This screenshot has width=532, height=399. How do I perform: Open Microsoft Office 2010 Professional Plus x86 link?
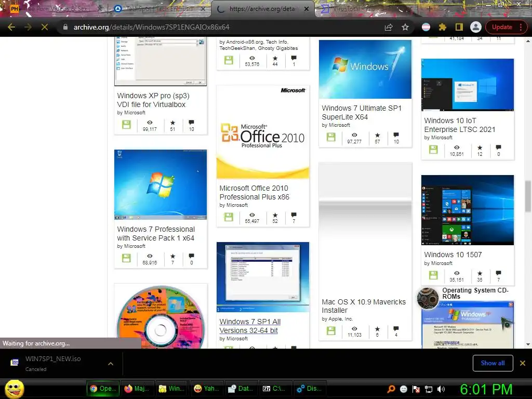[x=254, y=192]
